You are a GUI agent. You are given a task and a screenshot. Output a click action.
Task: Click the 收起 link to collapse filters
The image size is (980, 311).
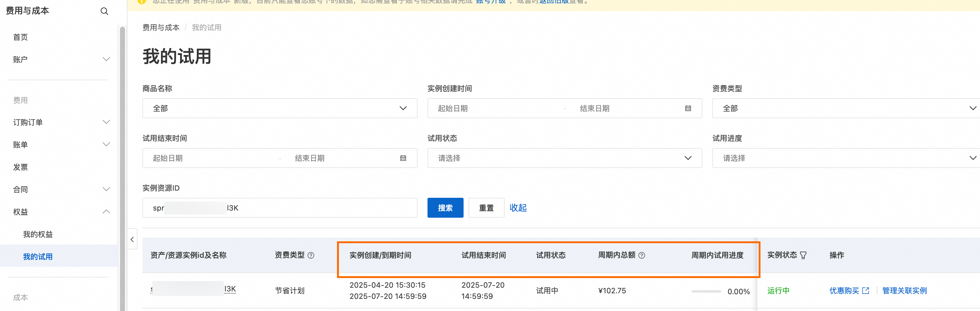pyautogui.click(x=518, y=208)
